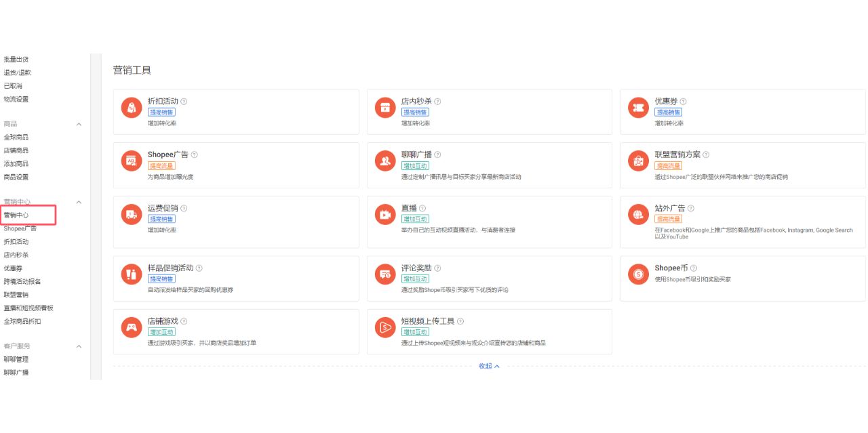Click help icon next to 优惠券 card title
This screenshot has width=868, height=433.
(x=683, y=102)
